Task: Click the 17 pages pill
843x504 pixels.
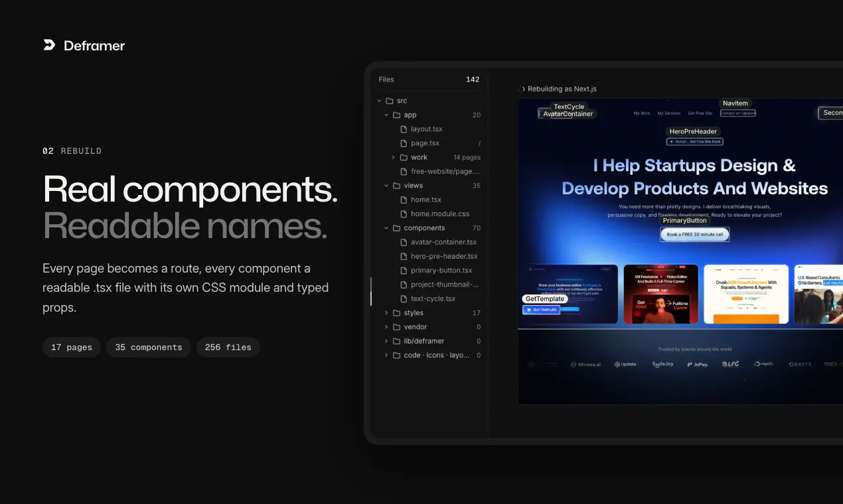Action: pos(72,347)
